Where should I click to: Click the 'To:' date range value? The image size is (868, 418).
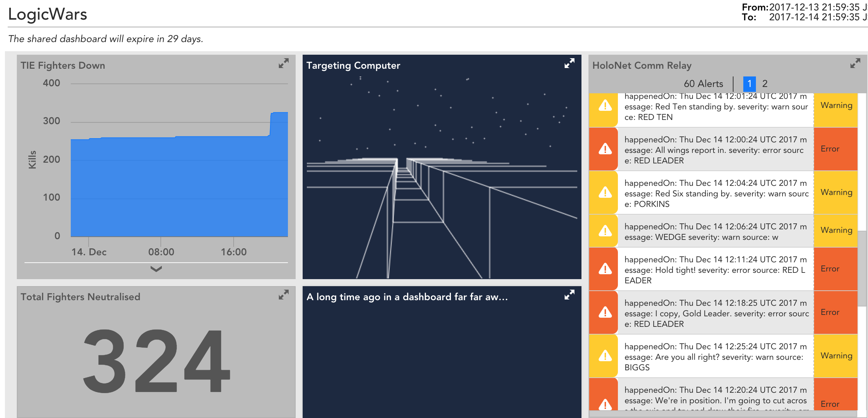[818, 17]
